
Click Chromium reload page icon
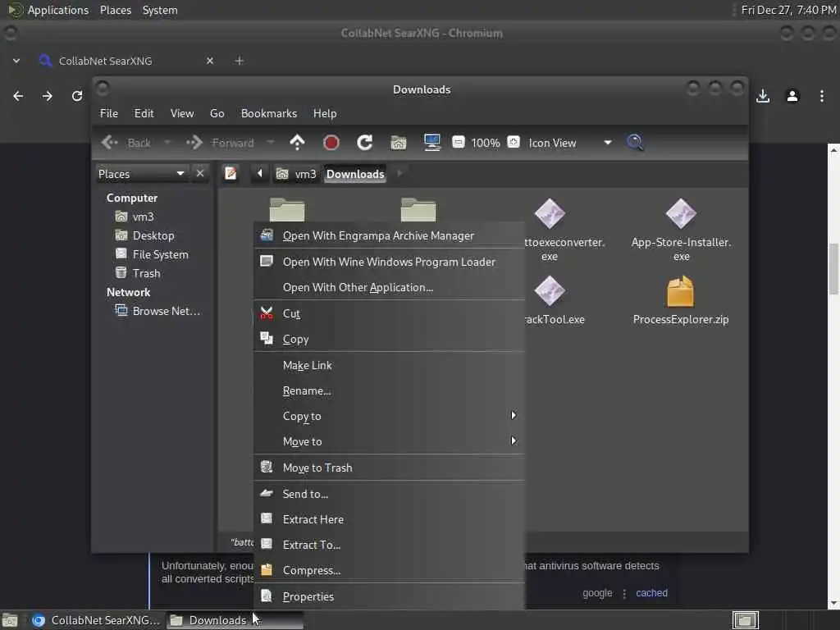tap(77, 96)
